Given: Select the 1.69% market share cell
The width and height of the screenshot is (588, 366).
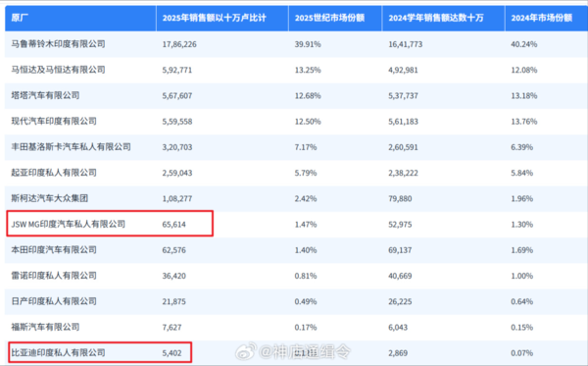Looking at the screenshot, I should click(x=522, y=250).
